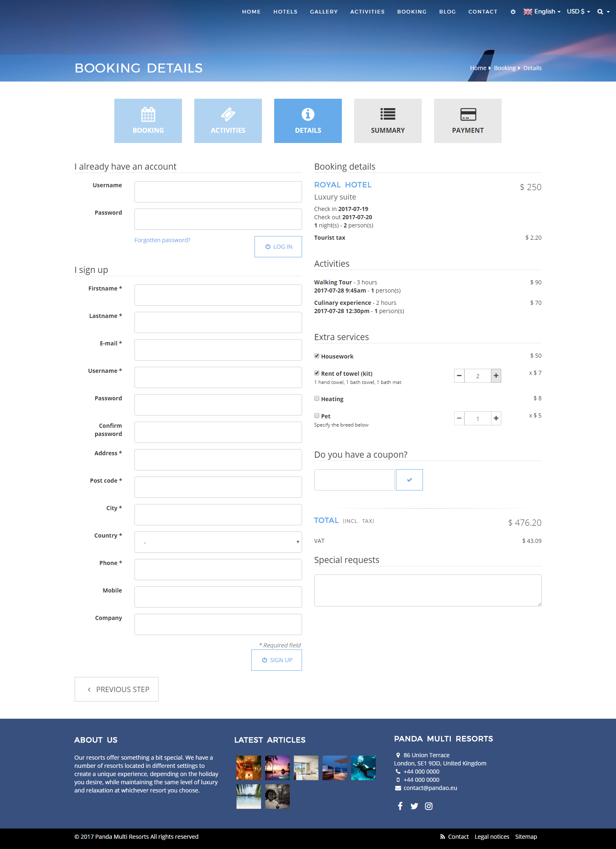Open the Forgotten password link
This screenshot has height=849, width=616.
pyautogui.click(x=162, y=240)
